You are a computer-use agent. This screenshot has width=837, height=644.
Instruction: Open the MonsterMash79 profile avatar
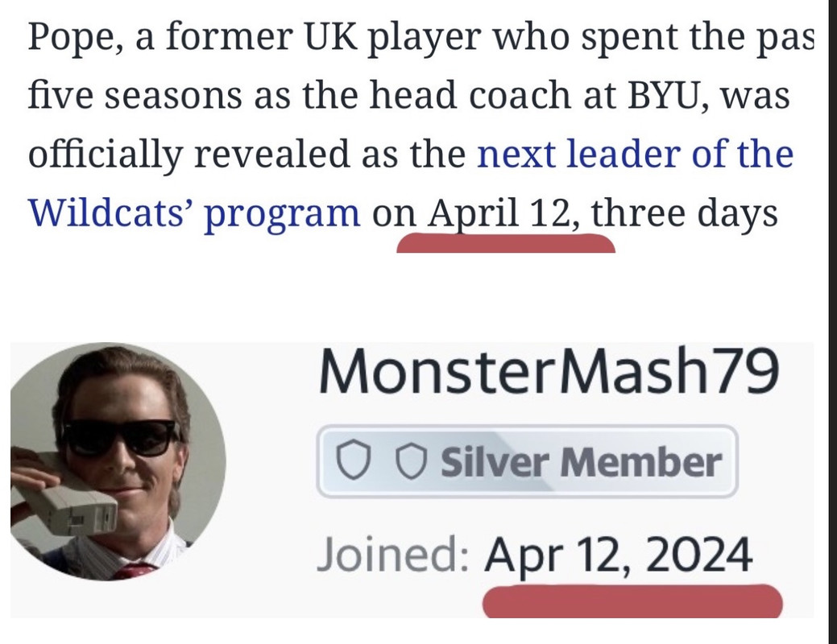click(x=118, y=461)
